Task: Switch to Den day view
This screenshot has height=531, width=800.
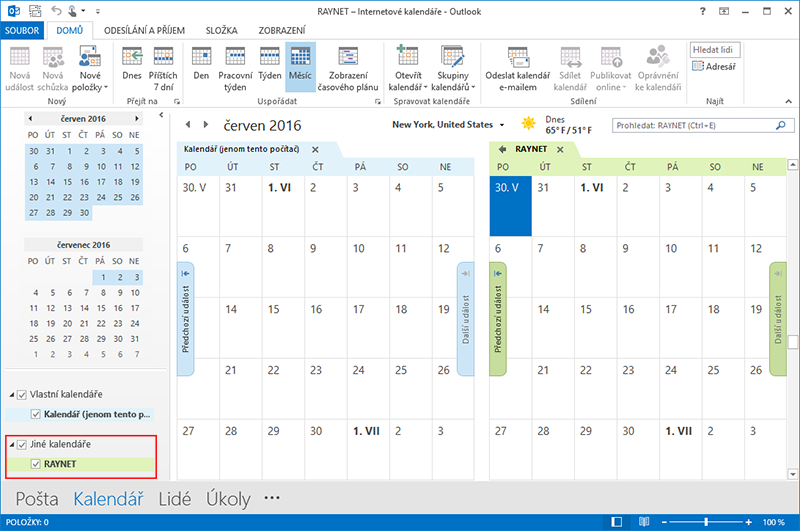Action: pos(201,63)
